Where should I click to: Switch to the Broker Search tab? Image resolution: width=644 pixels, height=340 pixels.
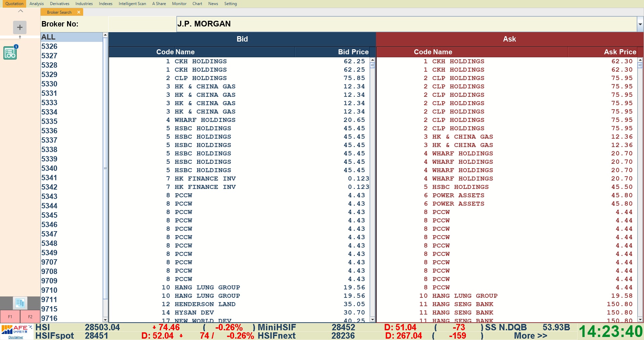point(59,12)
